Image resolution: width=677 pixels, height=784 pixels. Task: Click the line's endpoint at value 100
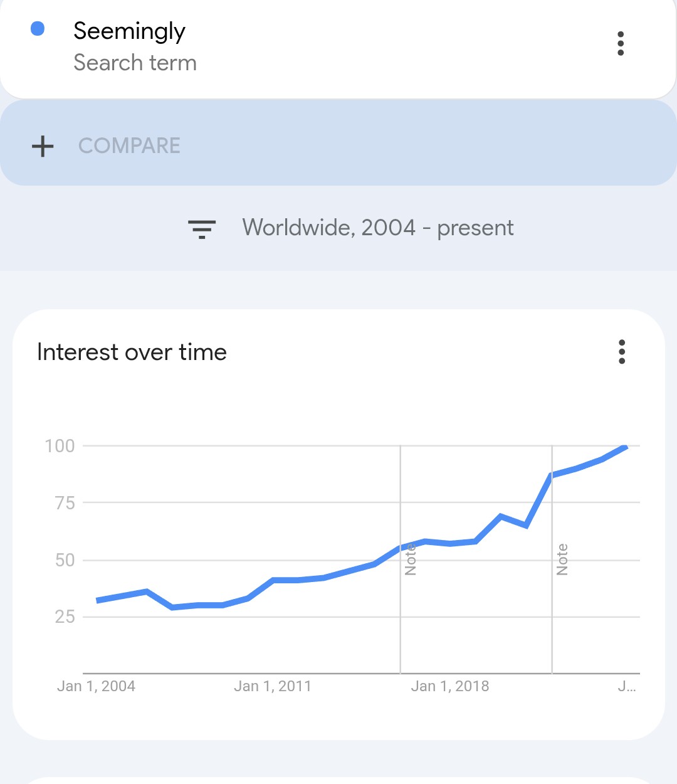coord(625,447)
